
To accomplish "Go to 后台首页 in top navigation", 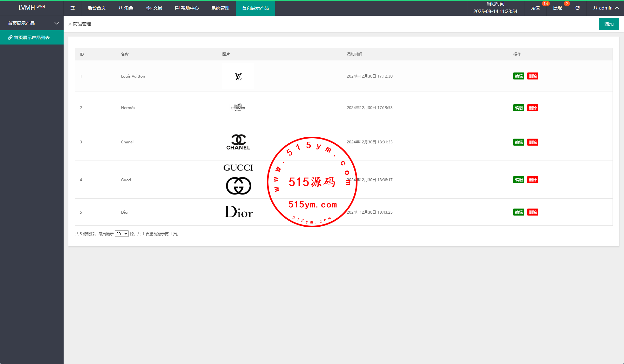I will click(x=96, y=8).
